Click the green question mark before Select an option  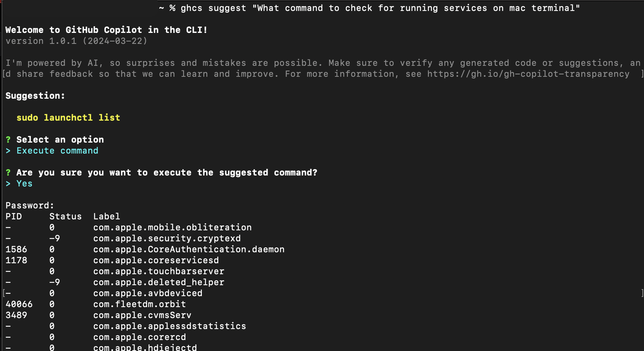8,140
